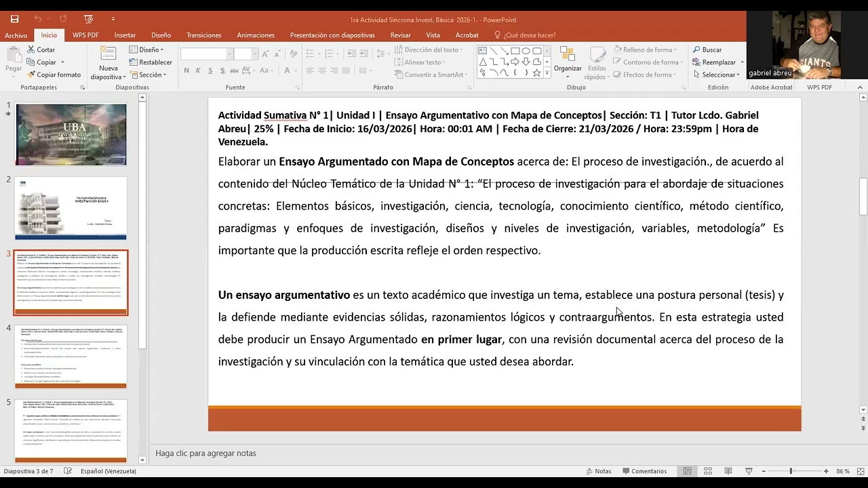This screenshot has width=868, height=488.
Task: Click the Nueva diapositiva icon
Action: point(108,55)
